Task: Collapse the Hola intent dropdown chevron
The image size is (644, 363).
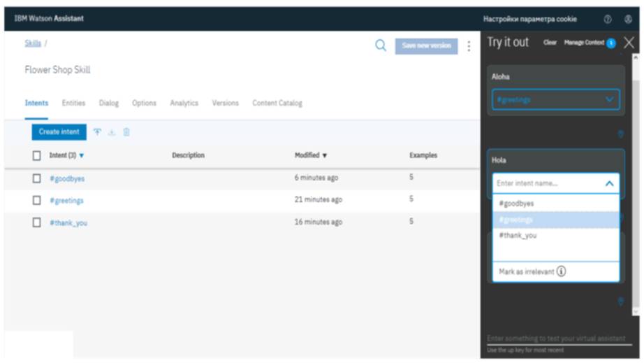Action: 609,183
